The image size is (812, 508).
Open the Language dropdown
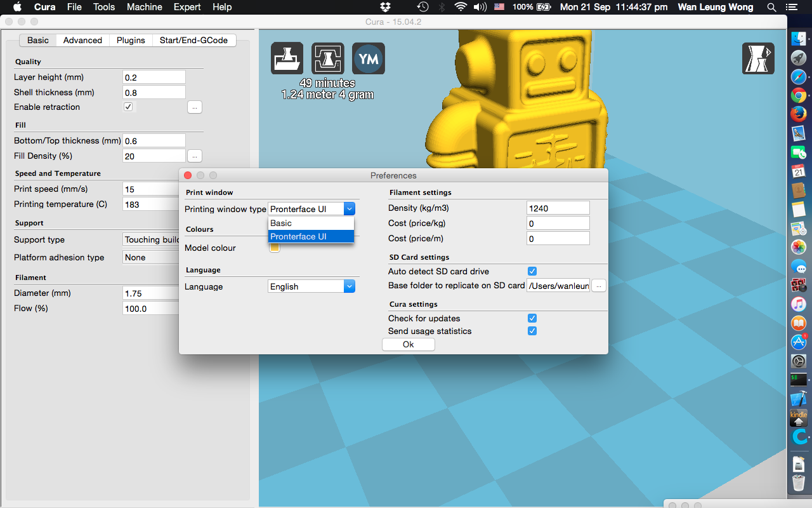coord(311,286)
